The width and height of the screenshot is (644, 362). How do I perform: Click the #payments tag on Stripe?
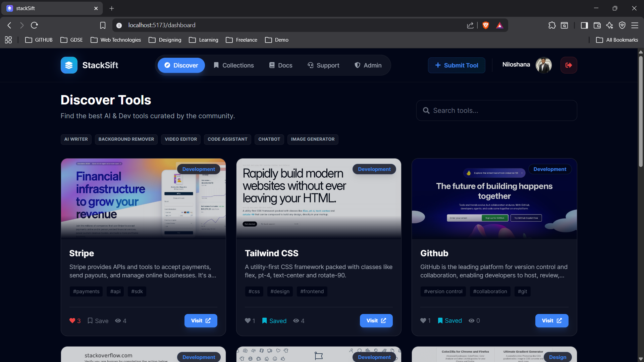point(86,291)
